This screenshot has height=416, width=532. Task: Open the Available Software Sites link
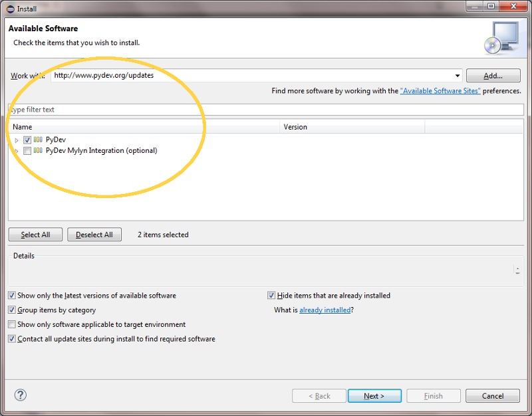pyautogui.click(x=440, y=91)
